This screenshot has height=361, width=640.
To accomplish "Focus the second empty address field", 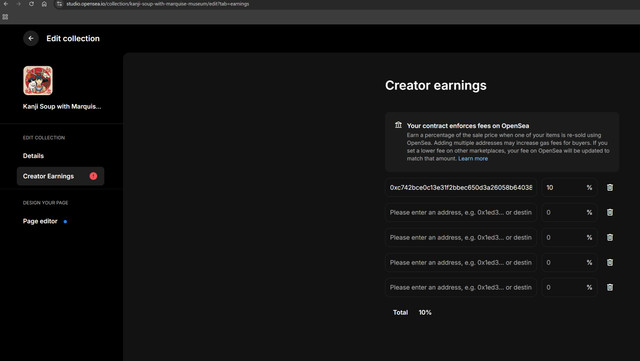I will tap(461, 212).
